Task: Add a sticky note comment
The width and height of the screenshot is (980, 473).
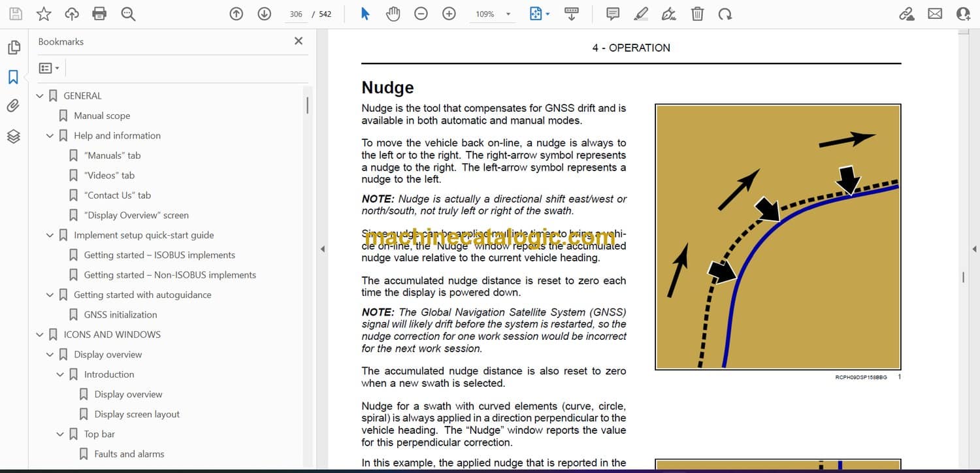Action: point(612,14)
